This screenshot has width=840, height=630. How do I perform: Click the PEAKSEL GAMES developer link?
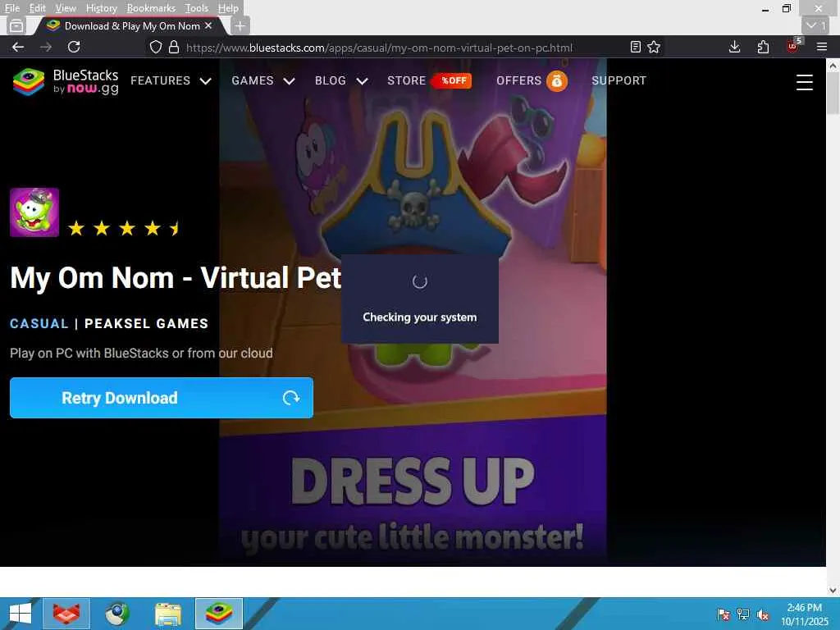click(x=146, y=323)
